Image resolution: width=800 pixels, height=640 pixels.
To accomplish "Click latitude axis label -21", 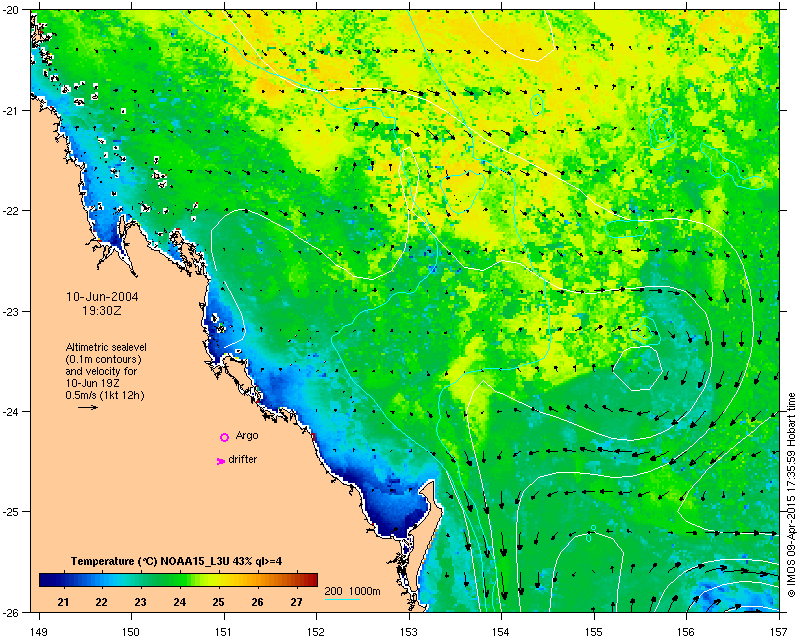I will coord(10,111).
